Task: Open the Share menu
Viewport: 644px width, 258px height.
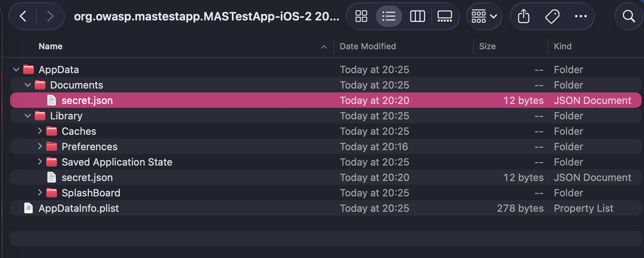Action: pos(523,16)
